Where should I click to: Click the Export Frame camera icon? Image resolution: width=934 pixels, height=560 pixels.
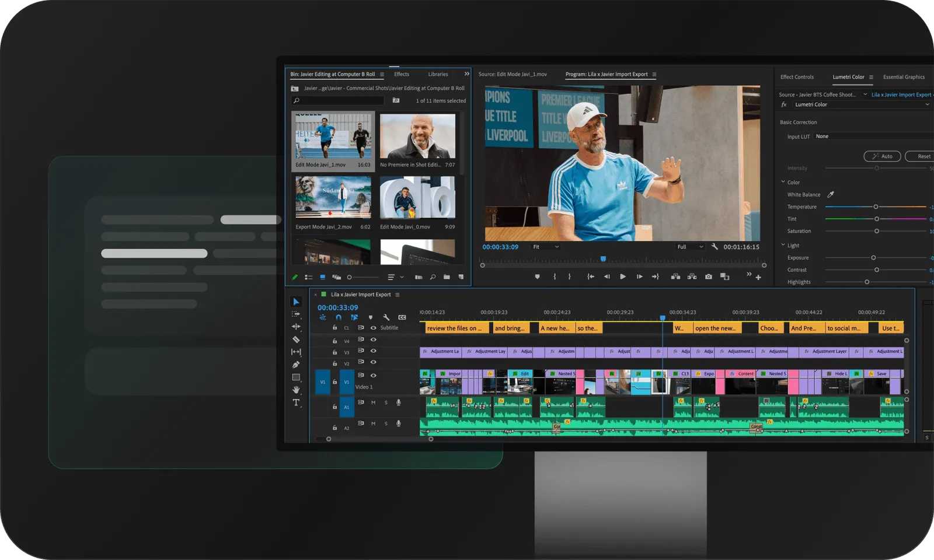coord(709,276)
